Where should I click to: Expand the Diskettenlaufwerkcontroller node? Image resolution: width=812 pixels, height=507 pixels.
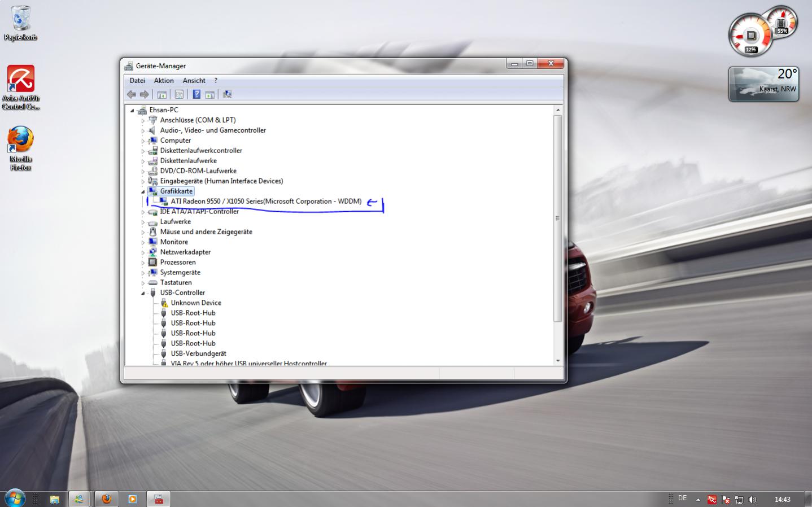point(143,151)
